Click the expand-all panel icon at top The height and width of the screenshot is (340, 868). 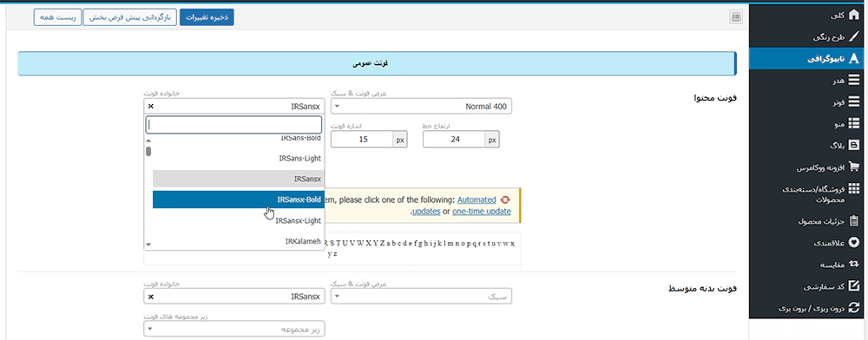click(736, 17)
